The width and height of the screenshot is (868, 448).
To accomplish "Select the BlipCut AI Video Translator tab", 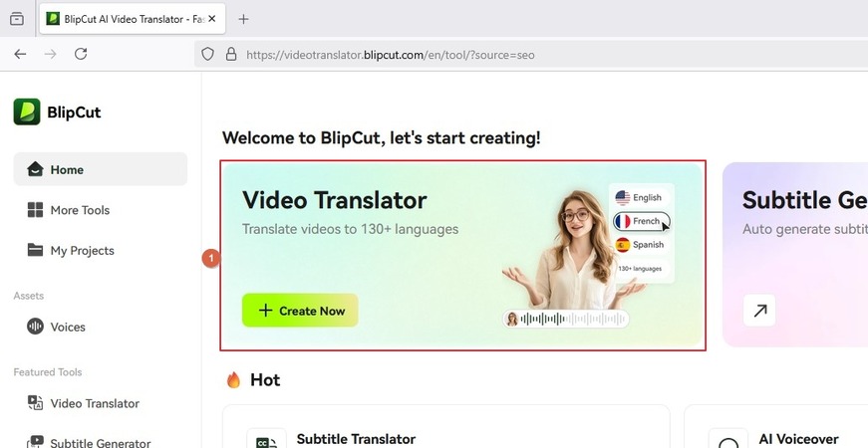I will point(133,19).
